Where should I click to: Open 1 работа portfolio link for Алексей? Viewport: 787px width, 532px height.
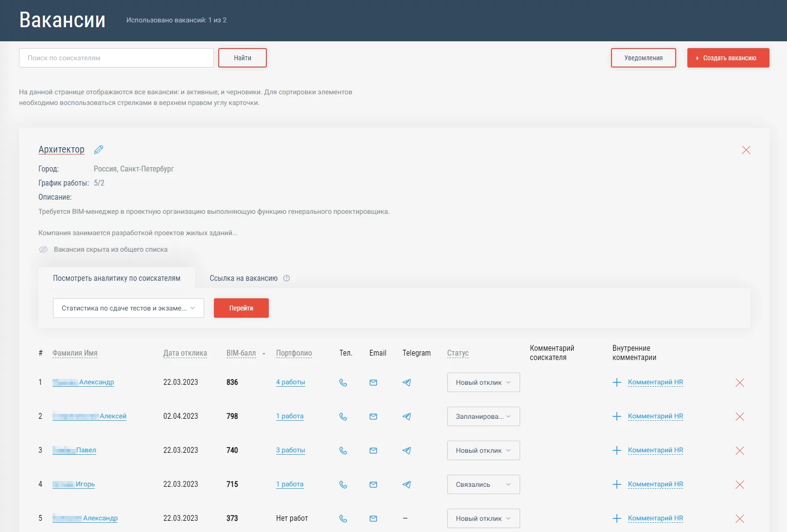(x=290, y=416)
